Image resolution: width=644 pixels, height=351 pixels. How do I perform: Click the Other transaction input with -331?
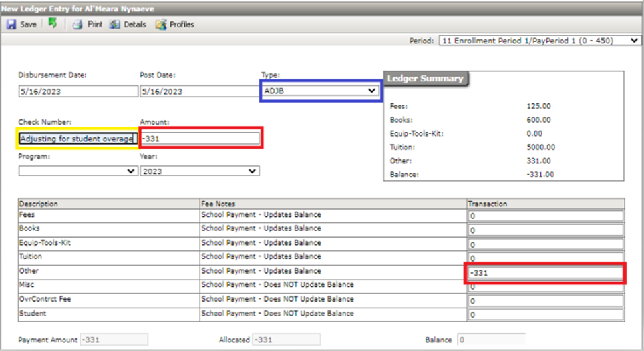tap(546, 273)
